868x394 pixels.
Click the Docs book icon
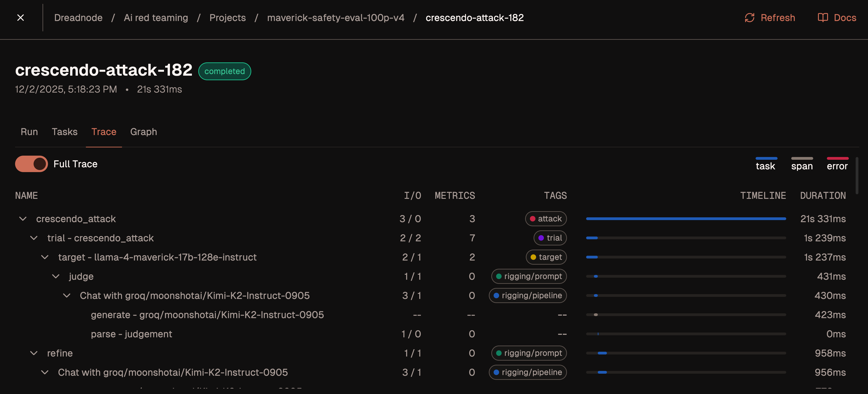823,18
